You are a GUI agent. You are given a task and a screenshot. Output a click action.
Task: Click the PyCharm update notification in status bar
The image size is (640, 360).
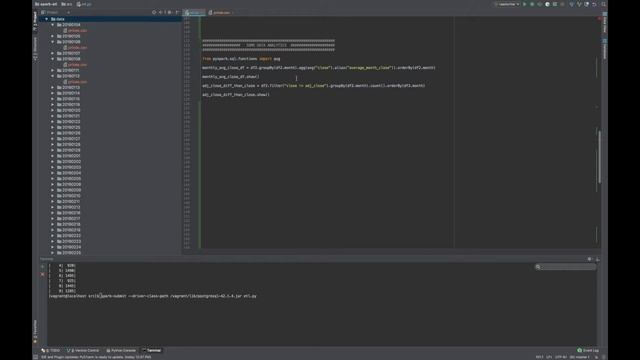click(x=96, y=357)
